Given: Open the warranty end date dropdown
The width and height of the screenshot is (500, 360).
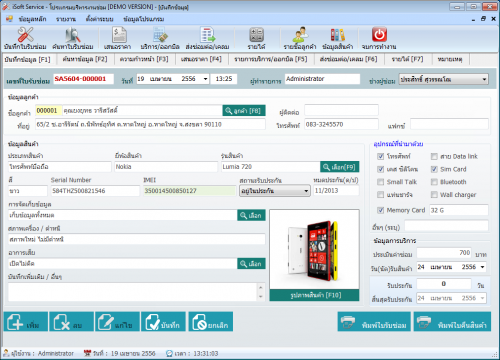Looking at the screenshot, I should pyautogui.click(x=482, y=298).
